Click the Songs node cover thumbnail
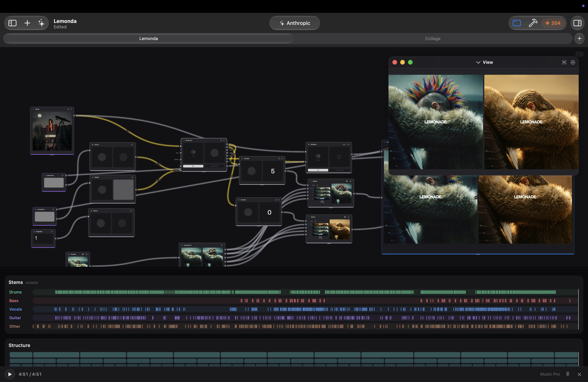 coord(52,131)
